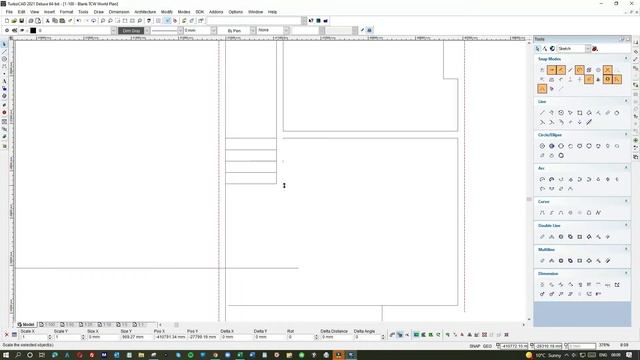This screenshot has width=640, height=360.
Task: Click the Undo arrow icon
Action: pyautogui.click(x=79, y=20)
